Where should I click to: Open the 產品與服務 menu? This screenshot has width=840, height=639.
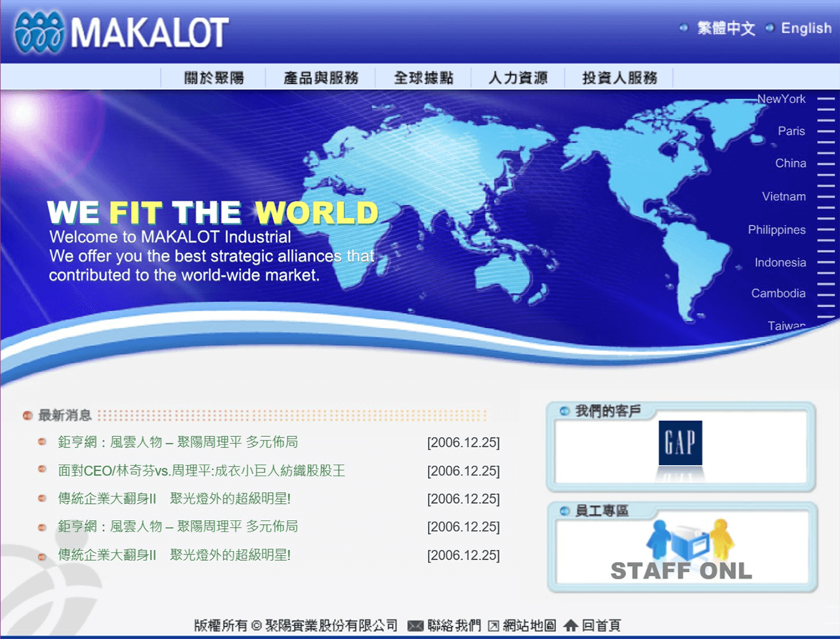[x=321, y=78]
